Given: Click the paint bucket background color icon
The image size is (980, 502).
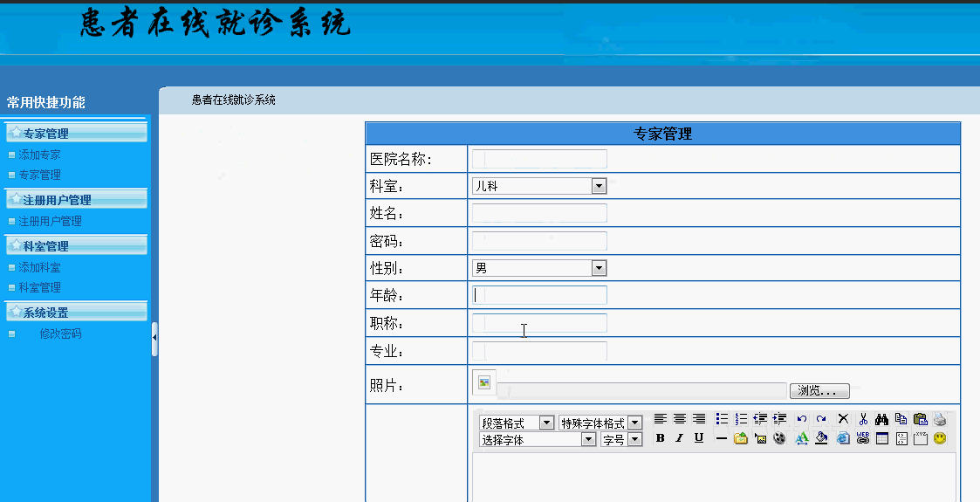Looking at the screenshot, I should point(821,438).
